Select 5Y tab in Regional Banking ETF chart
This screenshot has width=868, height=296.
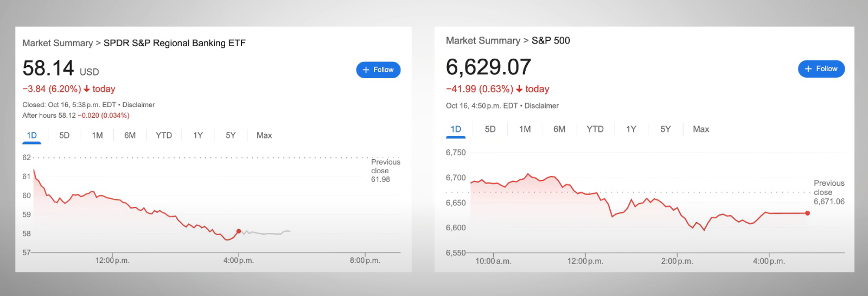(x=231, y=135)
